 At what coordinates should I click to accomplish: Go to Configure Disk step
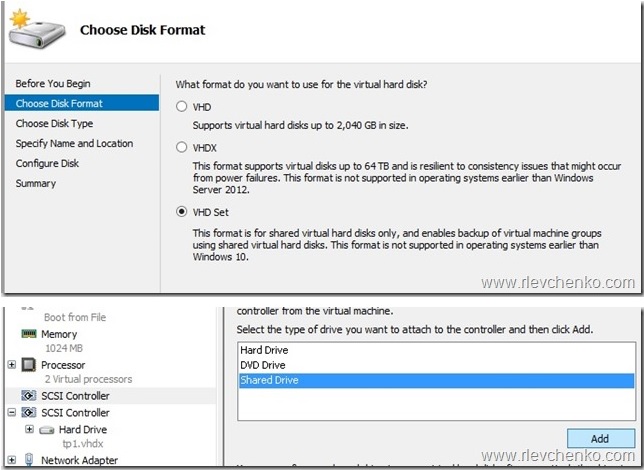pos(47,163)
